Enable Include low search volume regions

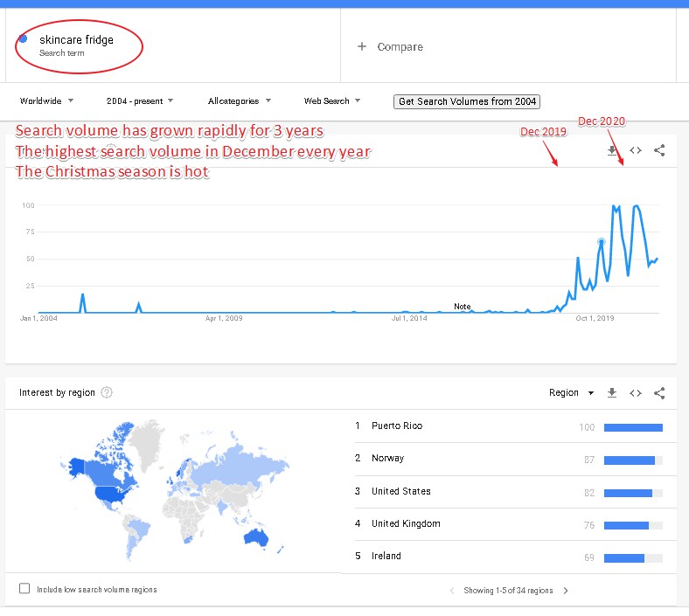pyautogui.click(x=24, y=588)
